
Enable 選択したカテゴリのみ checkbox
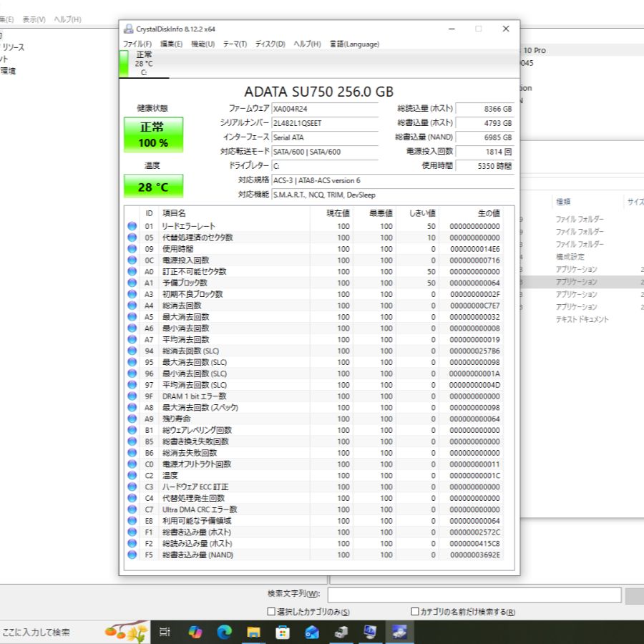pyautogui.click(x=271, y=612)
